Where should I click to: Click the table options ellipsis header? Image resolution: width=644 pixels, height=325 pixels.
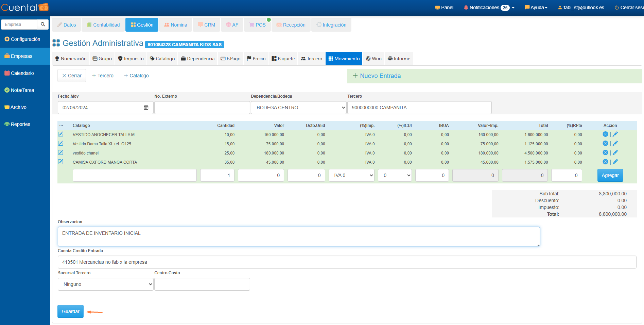click(x=61, y=126)
